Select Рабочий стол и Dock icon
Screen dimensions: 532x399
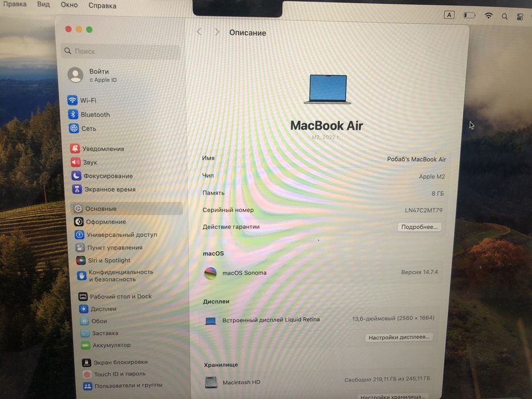pos(83,296)
